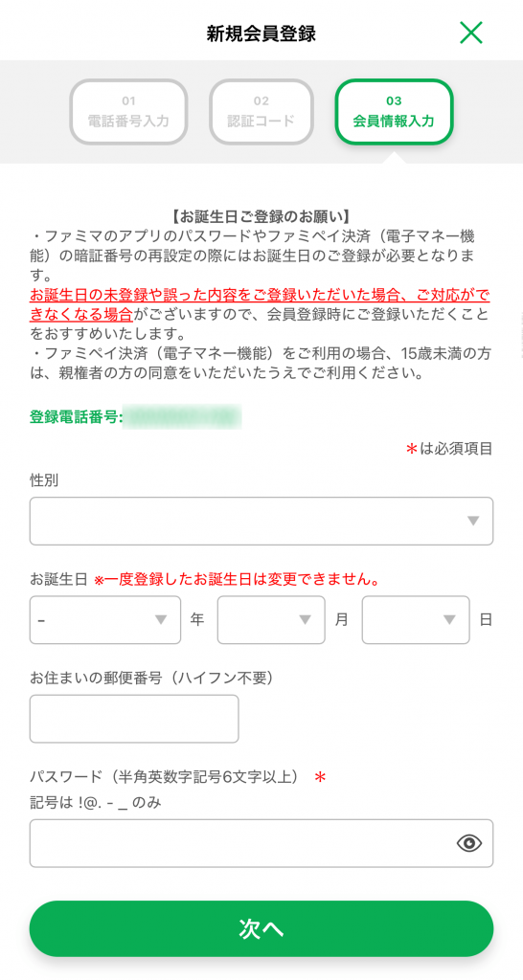Open the birthday day (日) dropdown
Viewport: 523px width, 980px height.
pos(416,620)
